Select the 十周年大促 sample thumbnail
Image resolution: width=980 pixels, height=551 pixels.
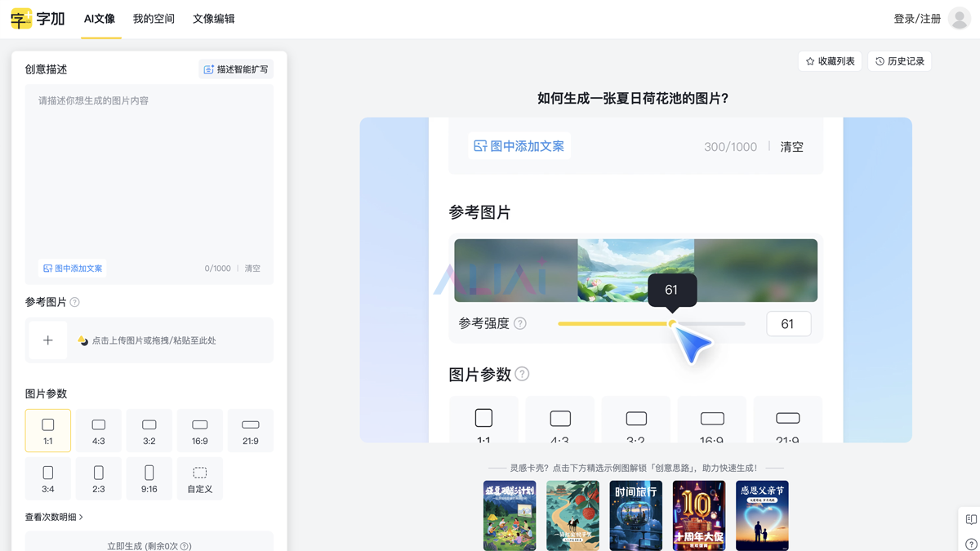[699, 515]
